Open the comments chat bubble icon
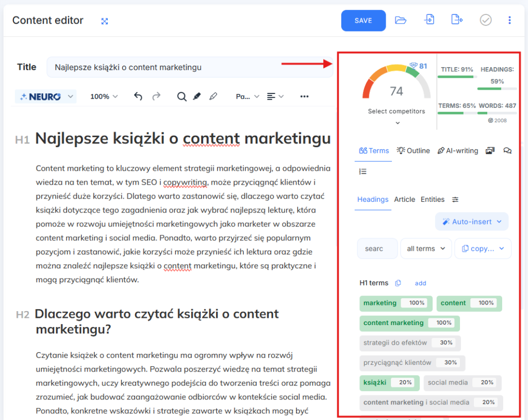The width and height of the screenshot is (528, 420). [507, 151]
